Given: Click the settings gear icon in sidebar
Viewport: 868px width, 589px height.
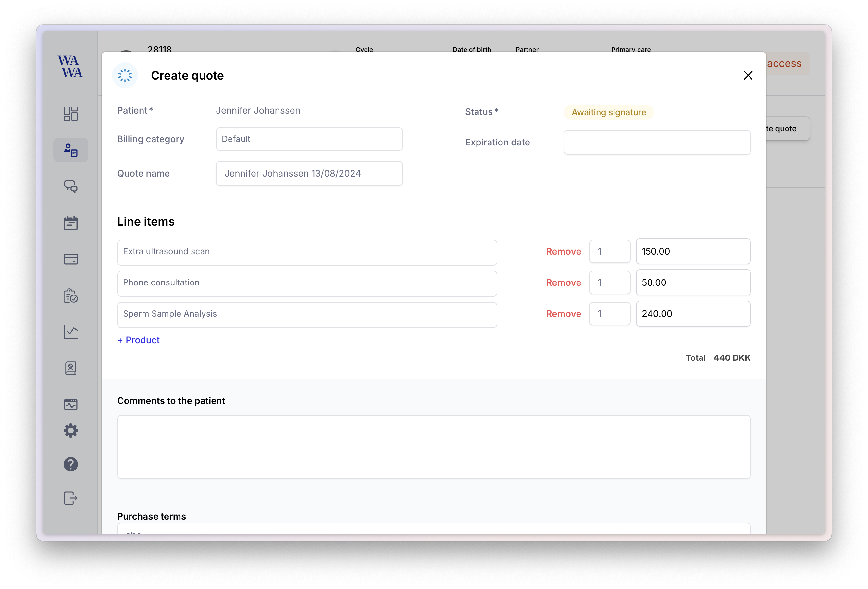Looking at the screenshot, I should 70,431.
